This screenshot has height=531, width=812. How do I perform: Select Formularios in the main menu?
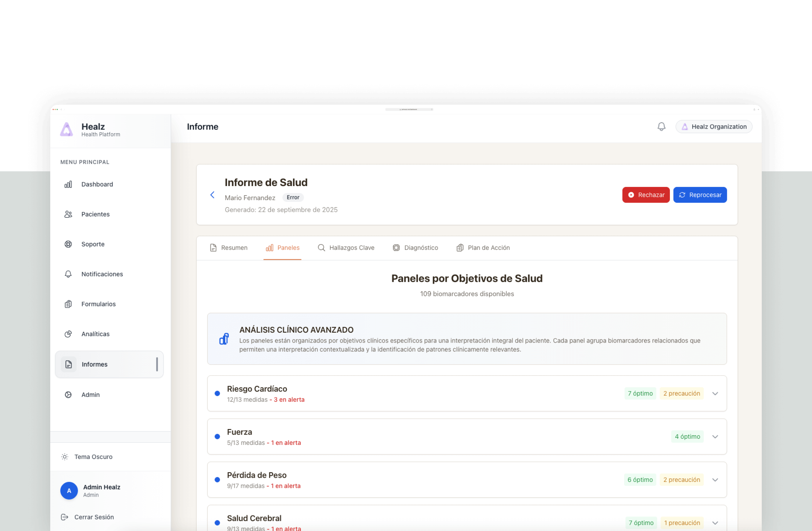98,304
